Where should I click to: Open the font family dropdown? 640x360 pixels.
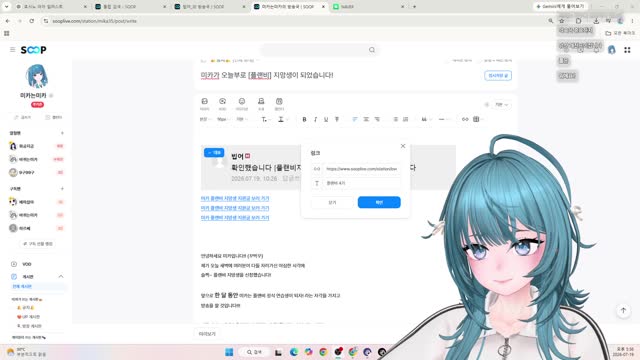(242, 119)
